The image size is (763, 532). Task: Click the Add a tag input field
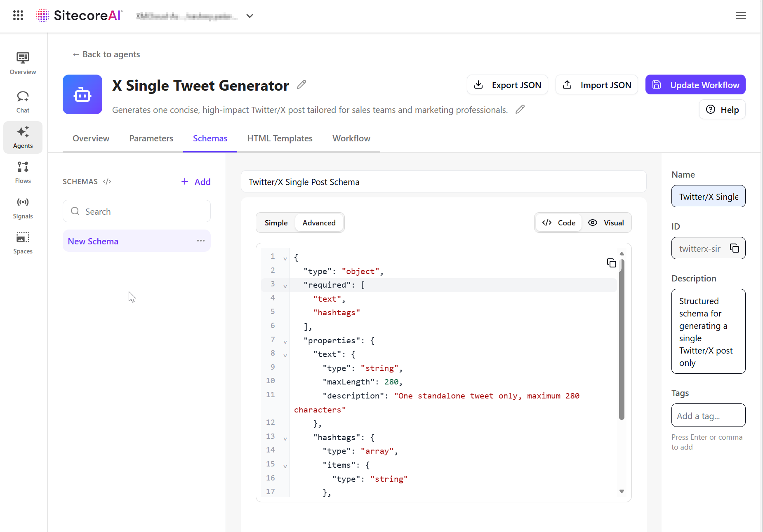(708, 416)
